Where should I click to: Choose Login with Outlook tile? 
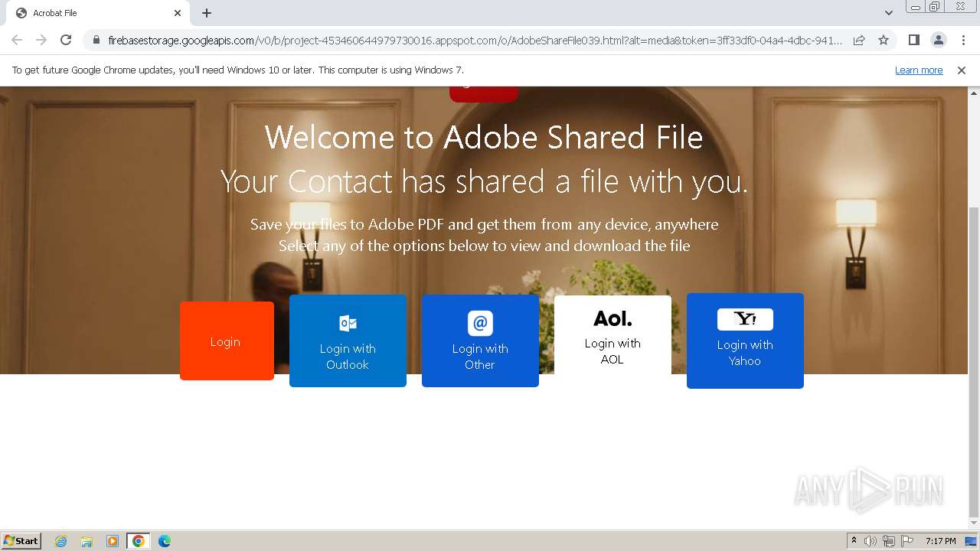click(x=348, y=341)
